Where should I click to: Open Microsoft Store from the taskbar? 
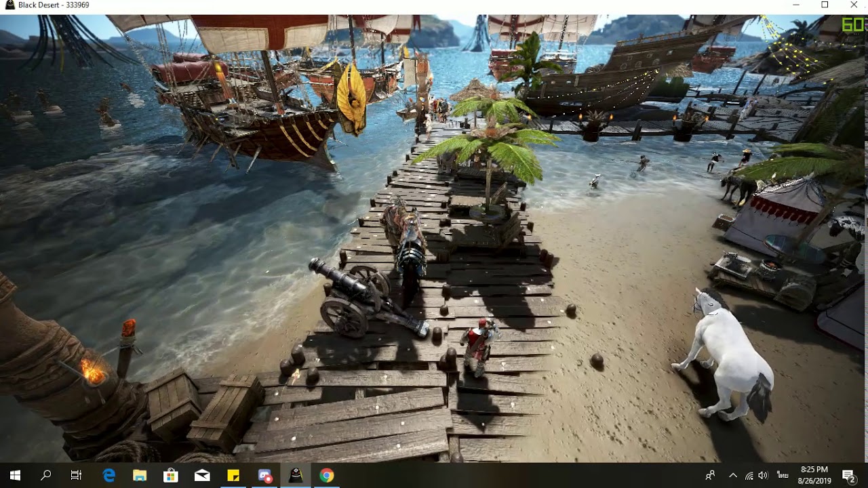pos(171,475)
